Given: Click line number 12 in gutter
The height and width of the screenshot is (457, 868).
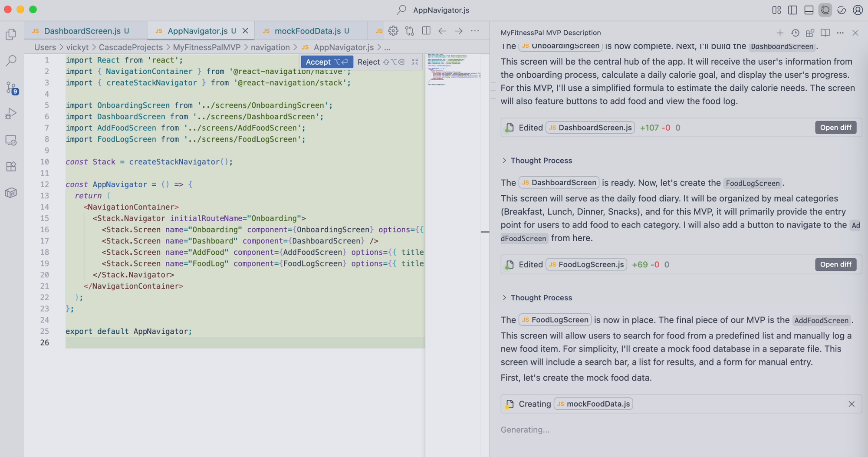Looking at the screenshot, I should (45, 184).
